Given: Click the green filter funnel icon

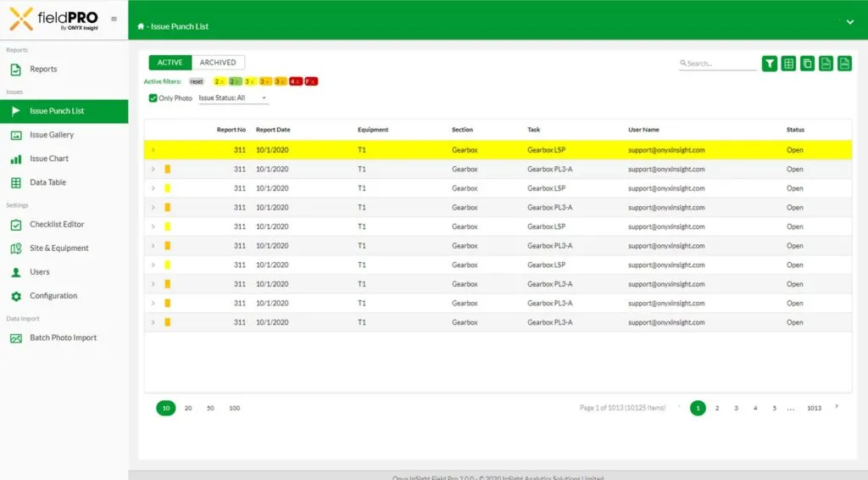Looking at the screenshot, I should [x=770, y=64].
